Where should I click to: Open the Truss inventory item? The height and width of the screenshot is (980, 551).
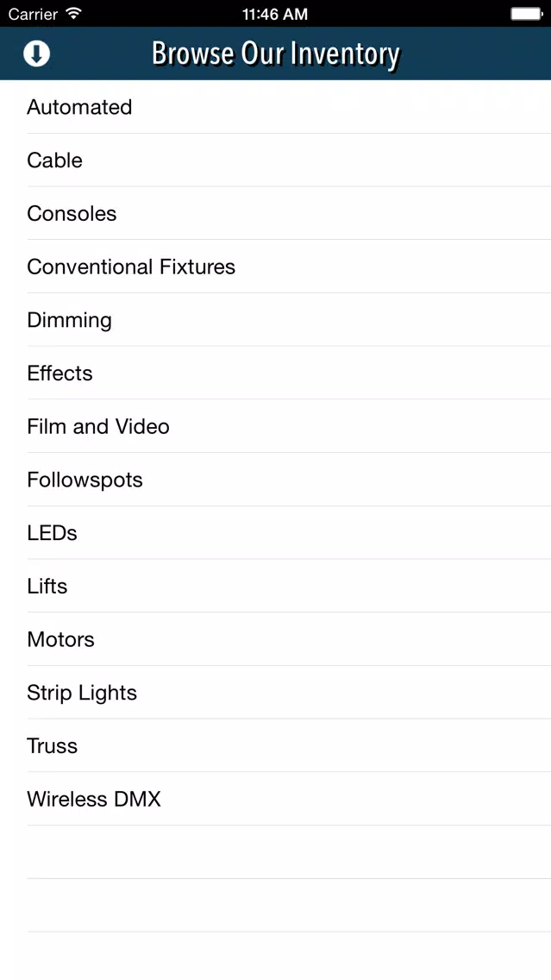click(276, 745)
